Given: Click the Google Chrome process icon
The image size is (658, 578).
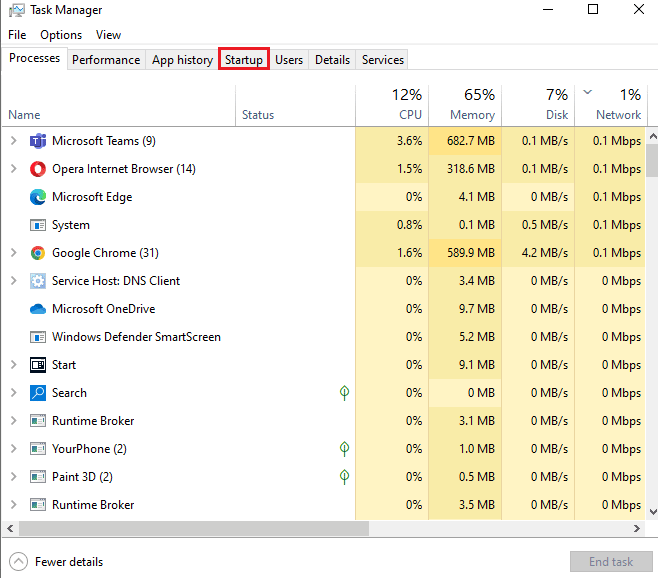Looking at the screenshot, I should pos(38,253).
